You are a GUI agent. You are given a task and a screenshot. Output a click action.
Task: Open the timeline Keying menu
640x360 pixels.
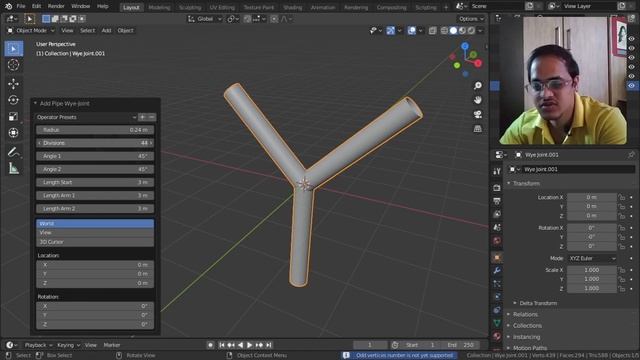pyautogui.click(x=68, y=345)
